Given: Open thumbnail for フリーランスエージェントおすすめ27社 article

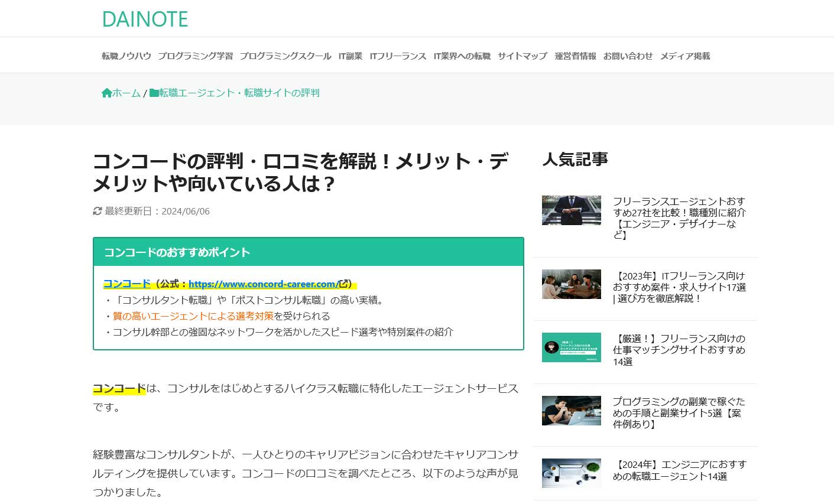Looking at the screenshot, I should (x=571, y=210).
